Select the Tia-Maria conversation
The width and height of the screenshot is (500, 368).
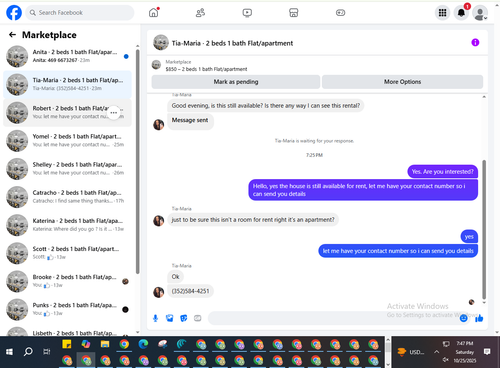67,84
